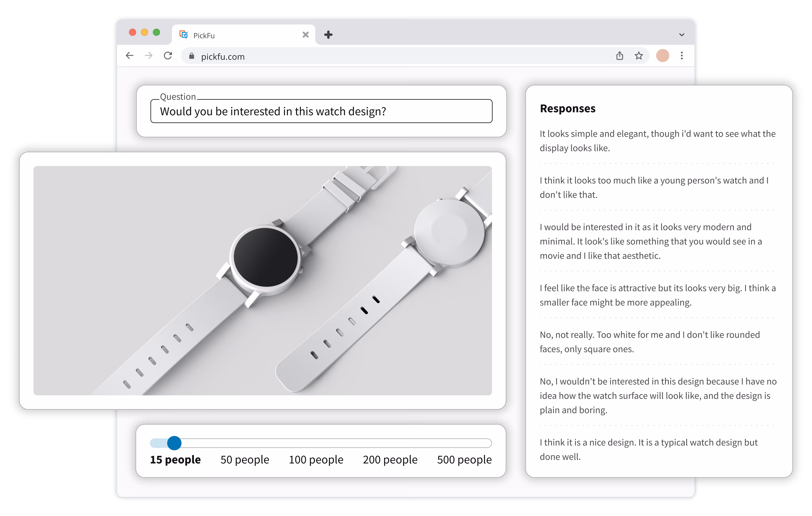Expand the tab list chevron
The height and width of the screenshot is (516, 812).
[x=681, y=35]
